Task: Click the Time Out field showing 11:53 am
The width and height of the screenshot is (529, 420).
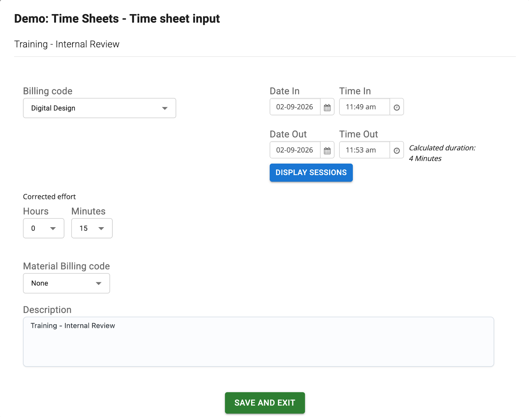Action: point(364,150)
